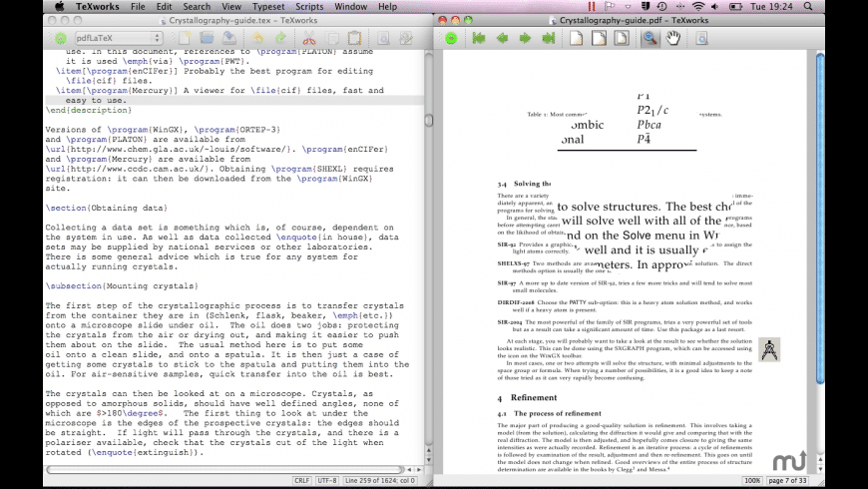This screenshot has width=868, height=489.
Task: Click the \section{Obtaining data} line
Action: [107, 208]
